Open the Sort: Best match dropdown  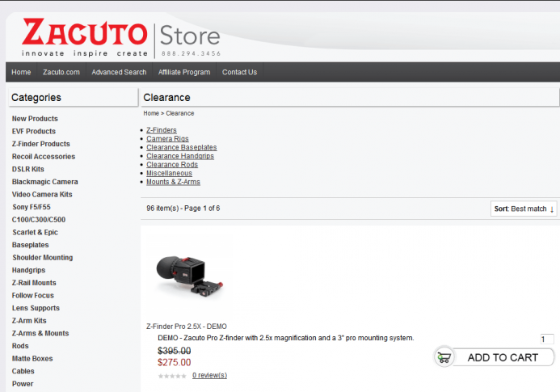(x=524, y=209)
